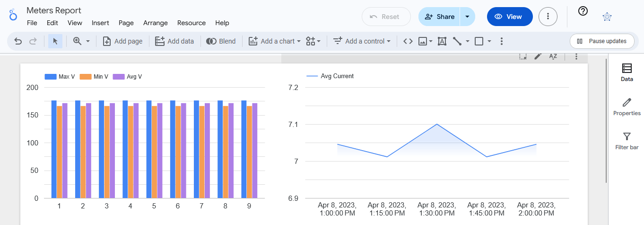Click the chart sort AZ icon
This screenshot has height=225, width=644.
point(553,56)
